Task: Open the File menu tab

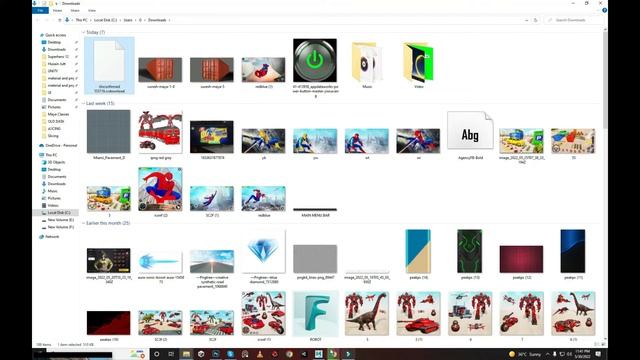Action: coord(40,11)
